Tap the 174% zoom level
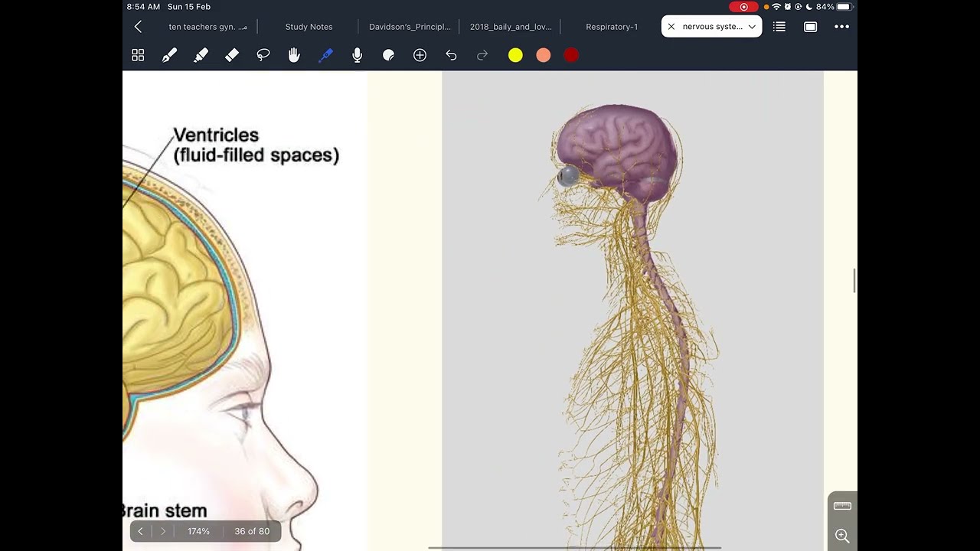Image resolution: width=980 pixels, height=551 pixels. click(x=198, y=531)
